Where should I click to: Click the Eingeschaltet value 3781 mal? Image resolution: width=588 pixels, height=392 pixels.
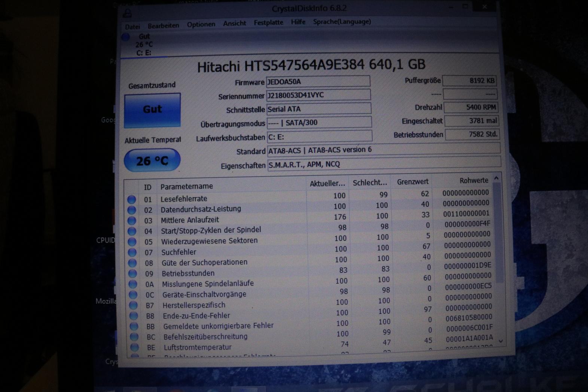472,121
